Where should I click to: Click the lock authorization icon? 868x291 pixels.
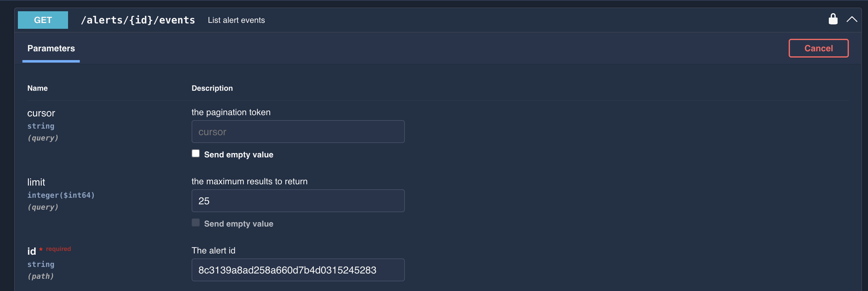coord(833,19)
